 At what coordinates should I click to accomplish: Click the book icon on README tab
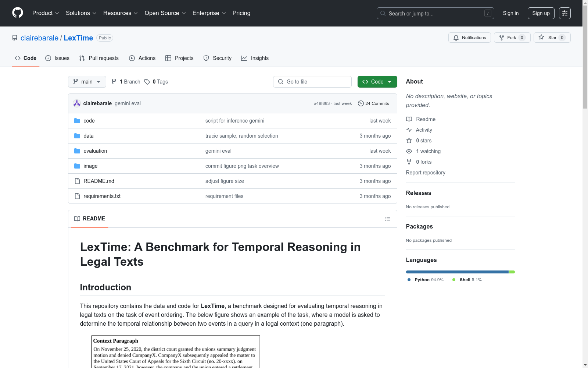(x=77, y=219)
